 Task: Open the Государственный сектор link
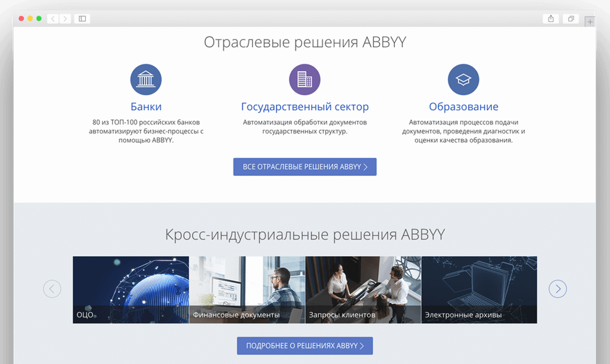pos(304,107)
